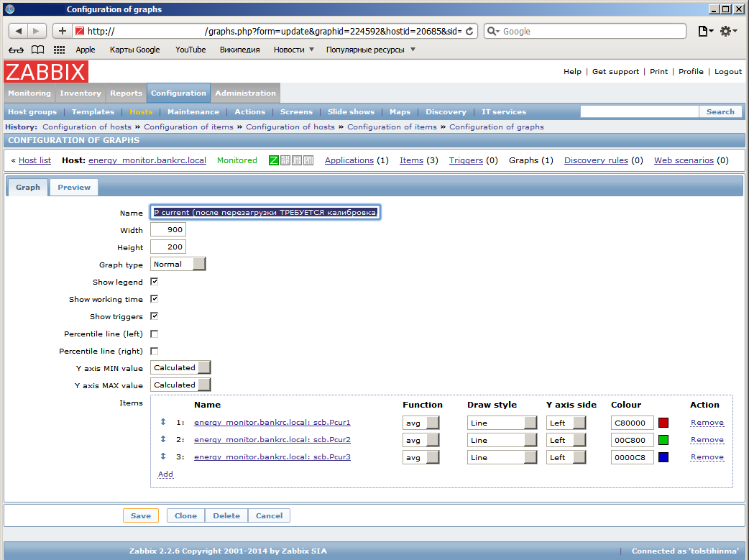Remove item scb.Pcur3 from graph
This screenshot has width=749, height=560.
pos(707,457)
